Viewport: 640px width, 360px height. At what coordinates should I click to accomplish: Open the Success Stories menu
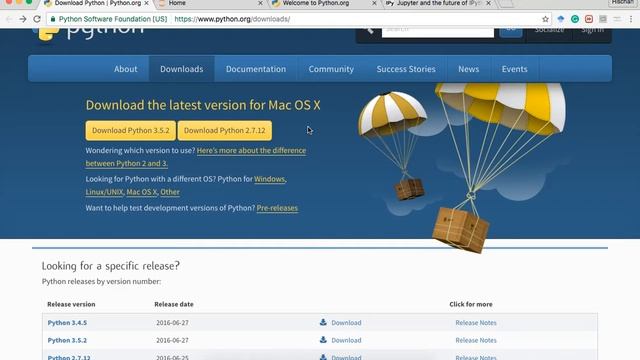(406, 69)
